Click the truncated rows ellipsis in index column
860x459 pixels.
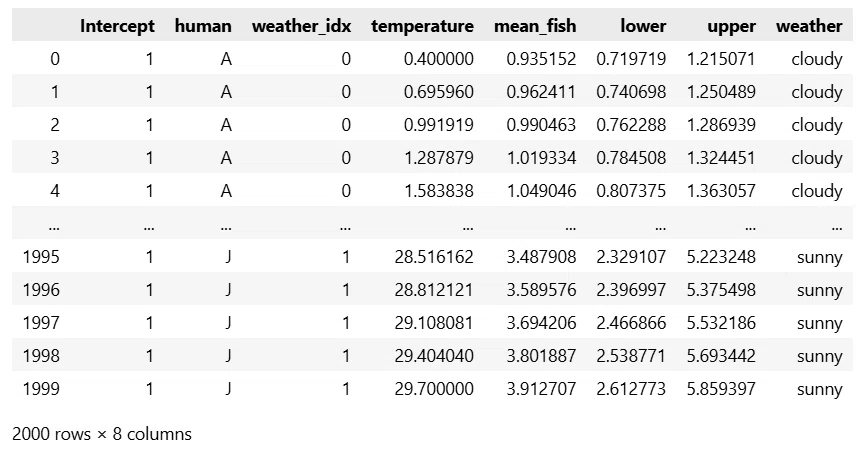(54, 226)
